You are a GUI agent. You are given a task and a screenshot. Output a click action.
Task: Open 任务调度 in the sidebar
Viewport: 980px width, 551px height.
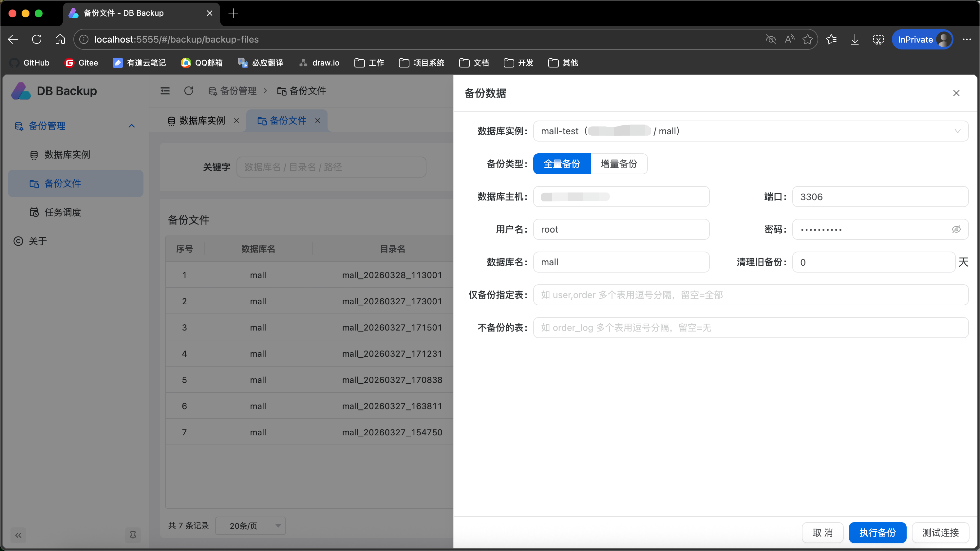(x=63, y=212)
